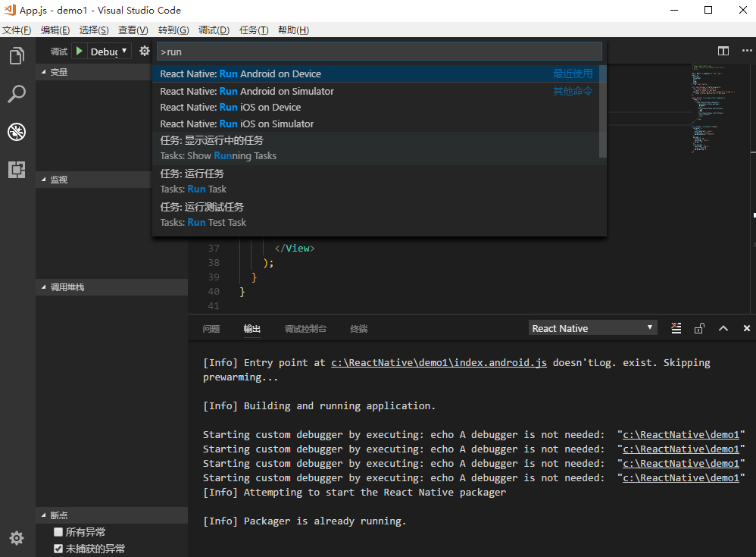Open the Debug configuration dropdown

[x=109, y=51]
